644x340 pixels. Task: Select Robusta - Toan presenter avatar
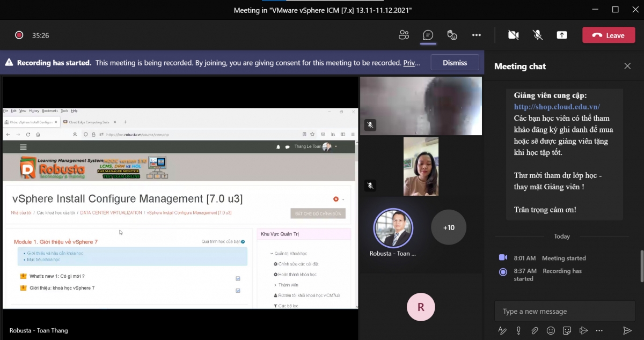(393, 227)
